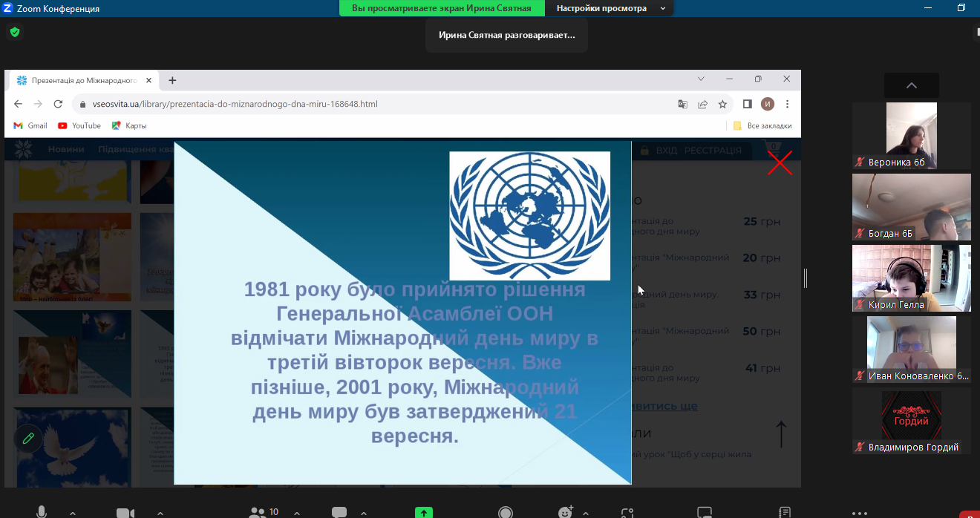Open the Настройки просмотра dropdown

click(610, 8)
